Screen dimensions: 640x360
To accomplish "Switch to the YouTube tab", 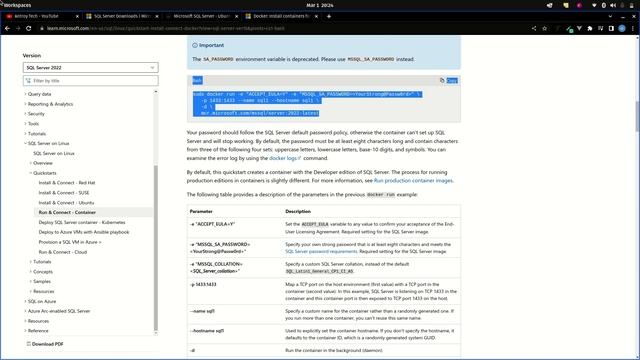I will tap(41, 16).
